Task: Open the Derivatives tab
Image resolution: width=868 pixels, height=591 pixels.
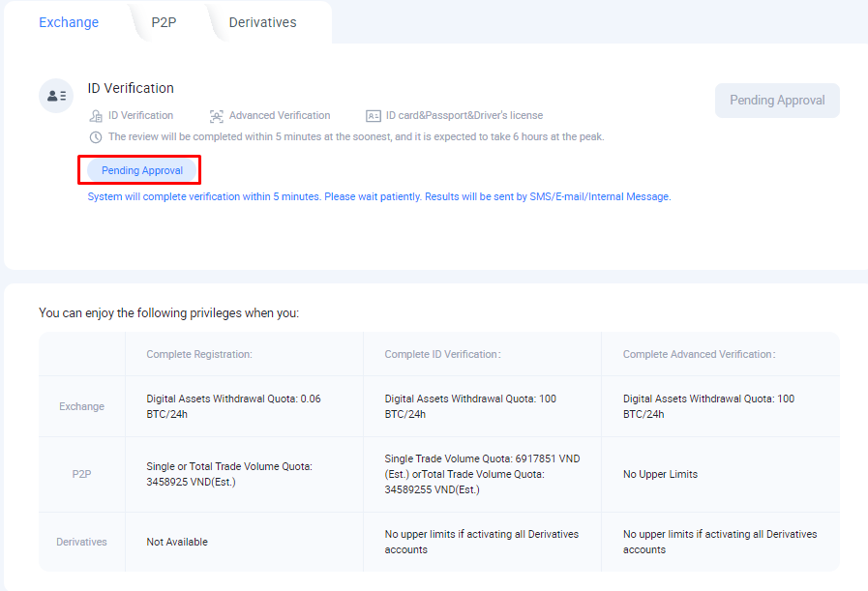Action: click(x=262, y=22)
